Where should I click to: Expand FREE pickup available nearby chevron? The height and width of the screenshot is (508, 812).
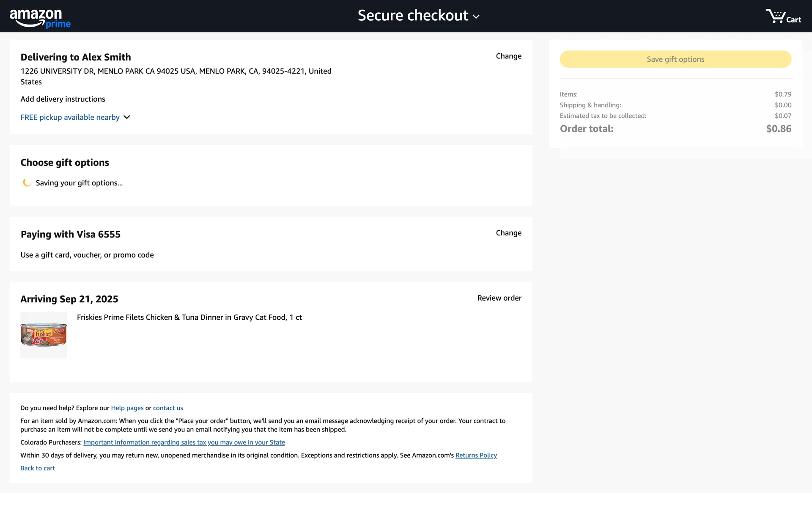point(127,117)
